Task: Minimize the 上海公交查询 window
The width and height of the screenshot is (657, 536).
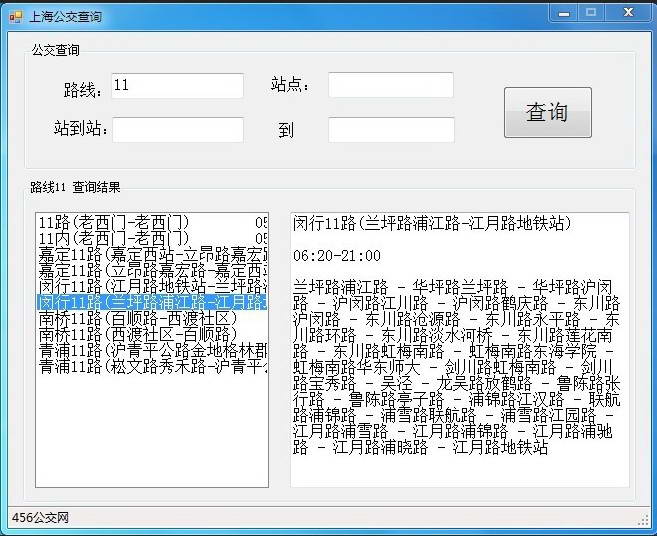Action: [x=565, y=13]
